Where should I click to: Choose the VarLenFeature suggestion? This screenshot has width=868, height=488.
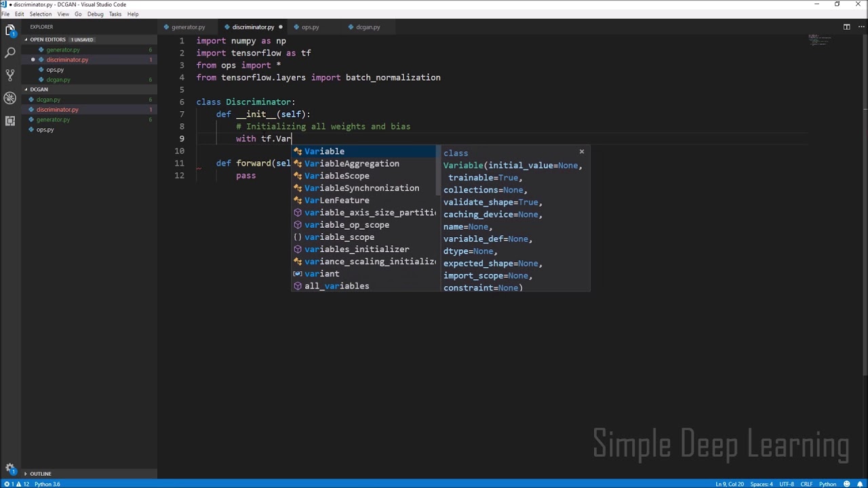pos(364,200)
